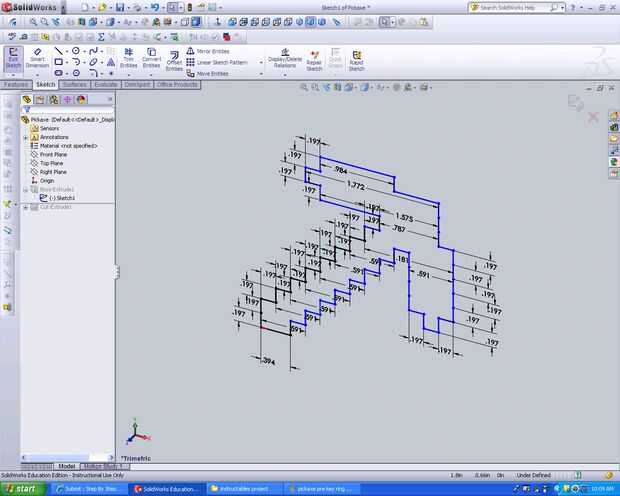
Task: Click Move Entities button
Action: 208,74
